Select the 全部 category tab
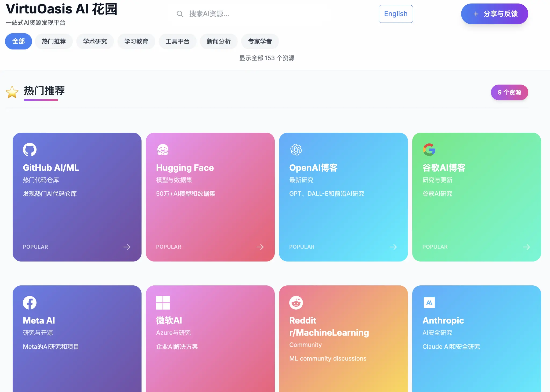This screenshot has height=392, width=550. (x=19, y=41)
